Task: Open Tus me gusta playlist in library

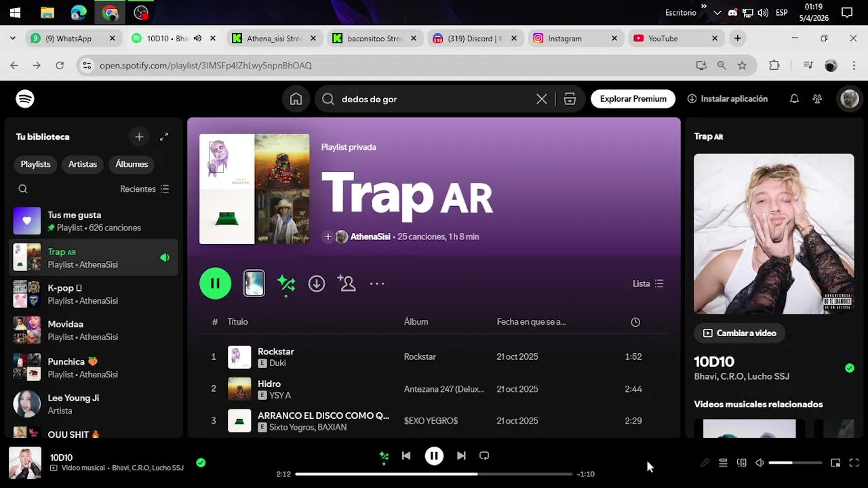Action: (x=94, y=221)
